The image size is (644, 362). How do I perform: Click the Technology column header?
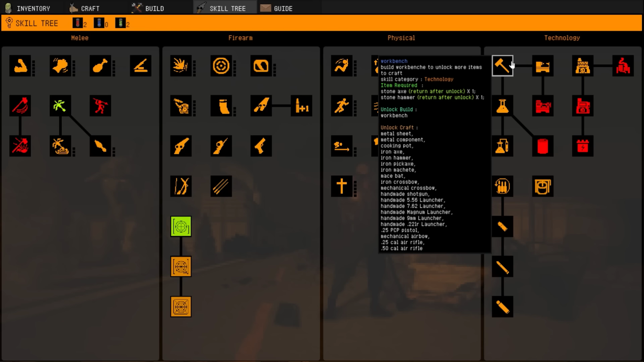click(562, 38)
